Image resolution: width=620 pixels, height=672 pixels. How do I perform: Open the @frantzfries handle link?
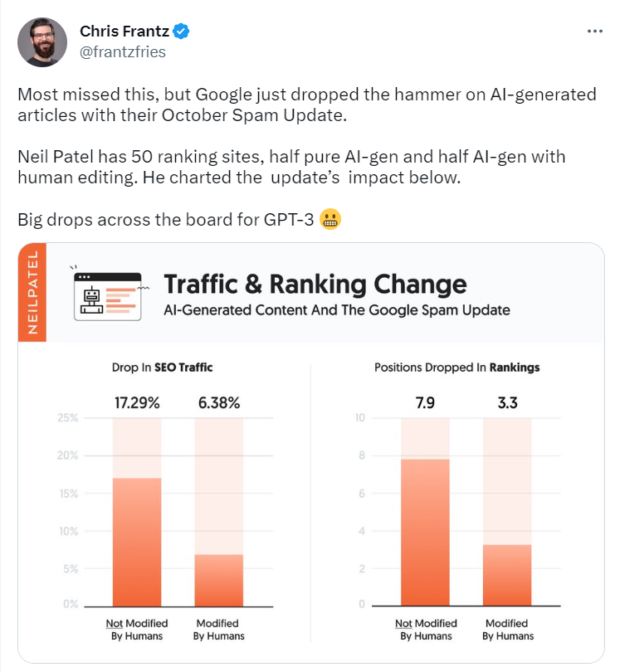(123, 52)
